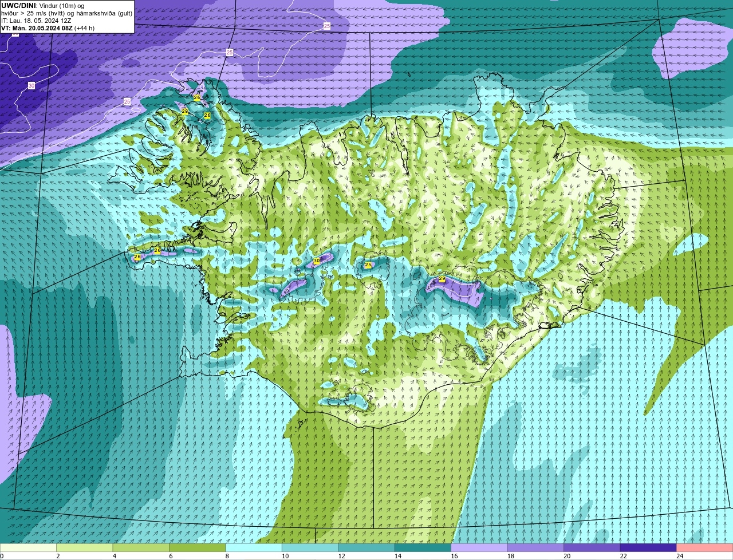Click the '20' scale number under the legend
Screen dimensions: 733x560
coord(567,556)
